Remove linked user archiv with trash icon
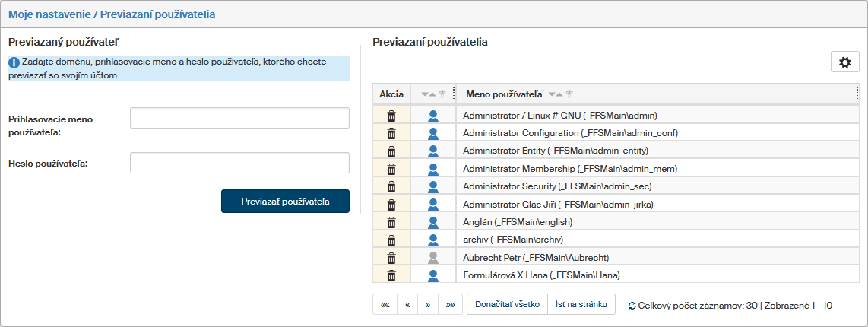868x327 pixels. [x=391, y=240]
